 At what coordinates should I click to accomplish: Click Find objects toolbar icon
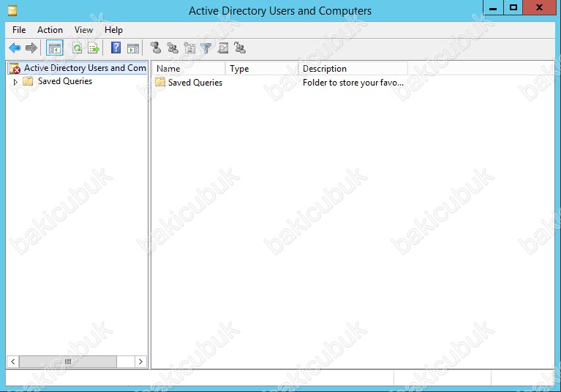[223, 48]
